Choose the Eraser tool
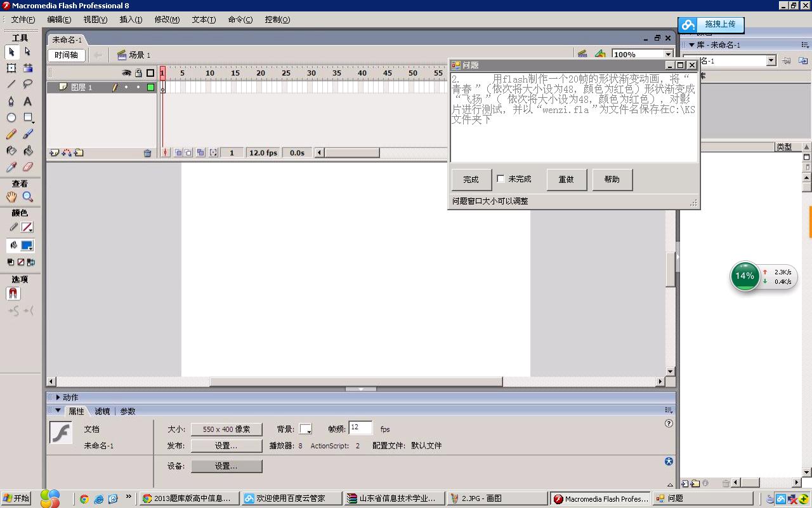The height and width of the screenshot is (508, 812). coord(27,167)
